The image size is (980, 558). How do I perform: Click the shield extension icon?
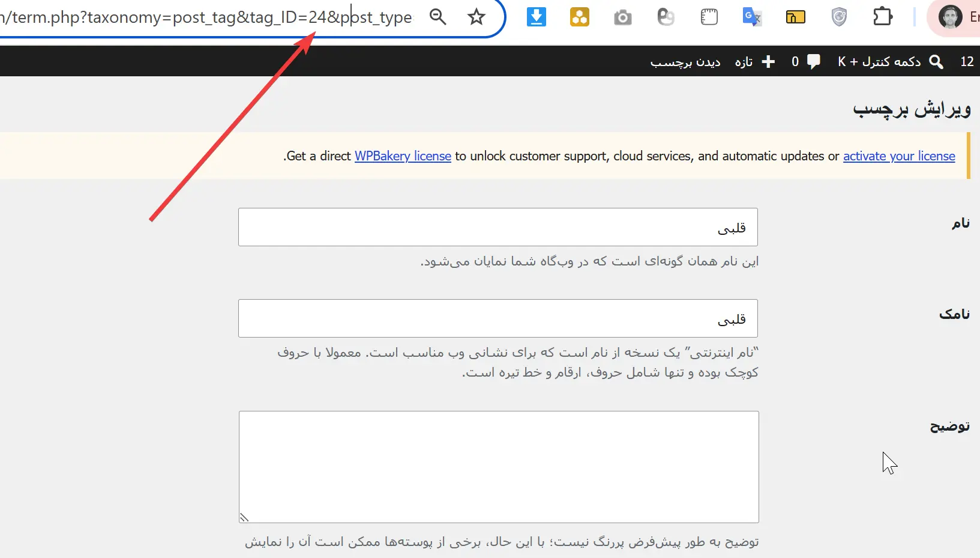tap(839, 17)
